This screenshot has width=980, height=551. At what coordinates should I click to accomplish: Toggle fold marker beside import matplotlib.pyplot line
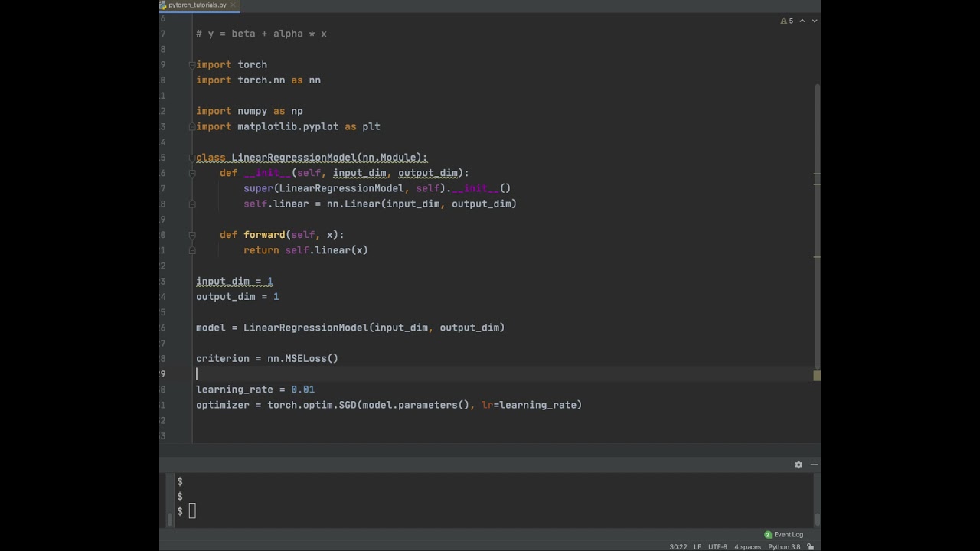pyautogui.click(x=192, y=126)
